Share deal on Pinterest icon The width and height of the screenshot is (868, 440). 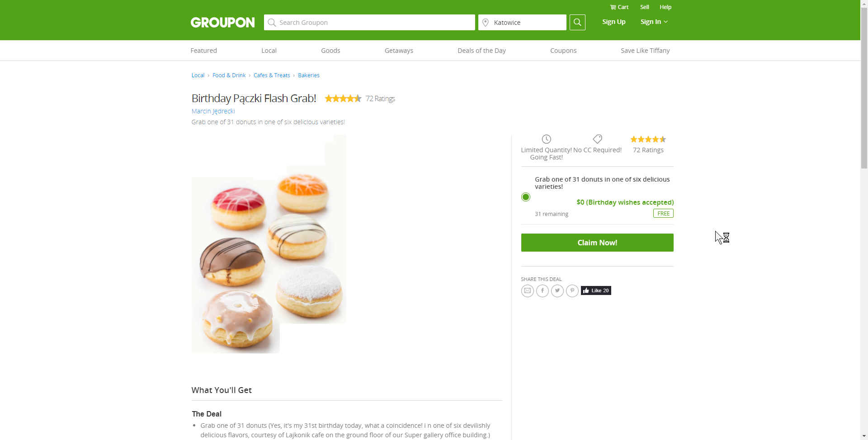pyautogui.click(x=572, y=290)
